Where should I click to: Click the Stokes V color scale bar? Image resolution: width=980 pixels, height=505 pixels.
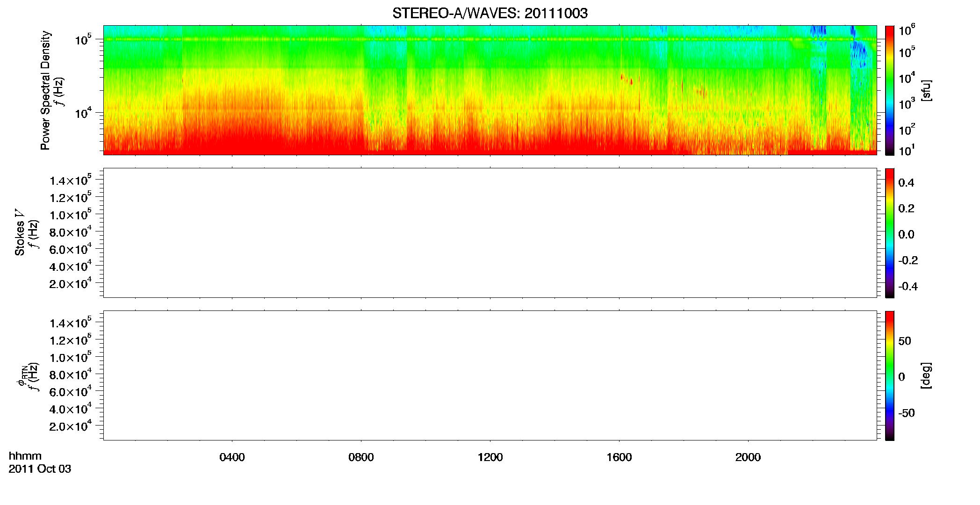coord(890,233)
